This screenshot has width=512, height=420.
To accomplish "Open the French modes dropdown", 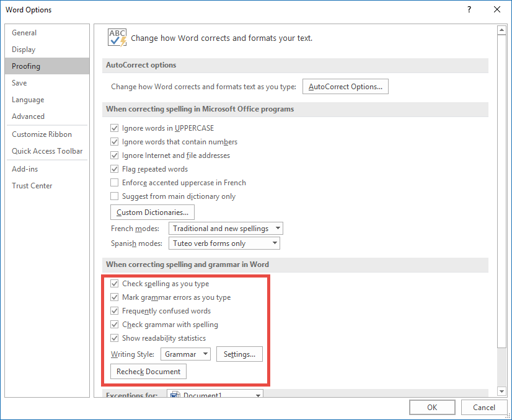I will coord(226,229).
